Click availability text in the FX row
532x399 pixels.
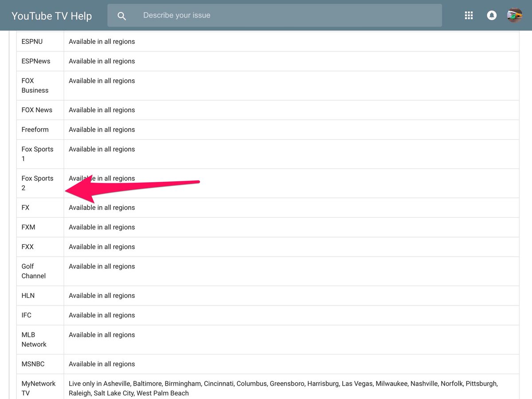coord(102,207)
